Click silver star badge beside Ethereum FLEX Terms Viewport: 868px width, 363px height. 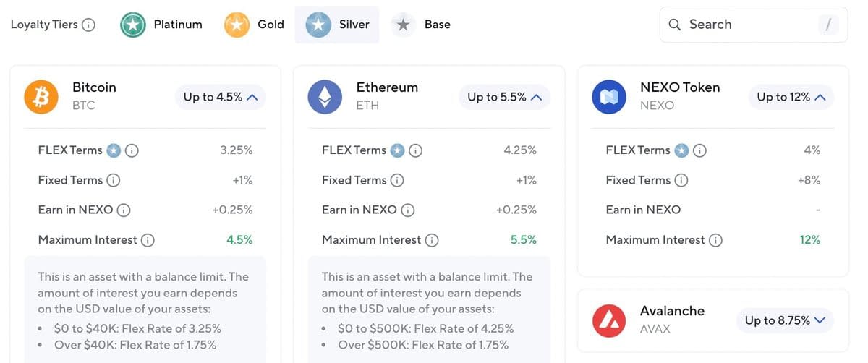(397, 150)
